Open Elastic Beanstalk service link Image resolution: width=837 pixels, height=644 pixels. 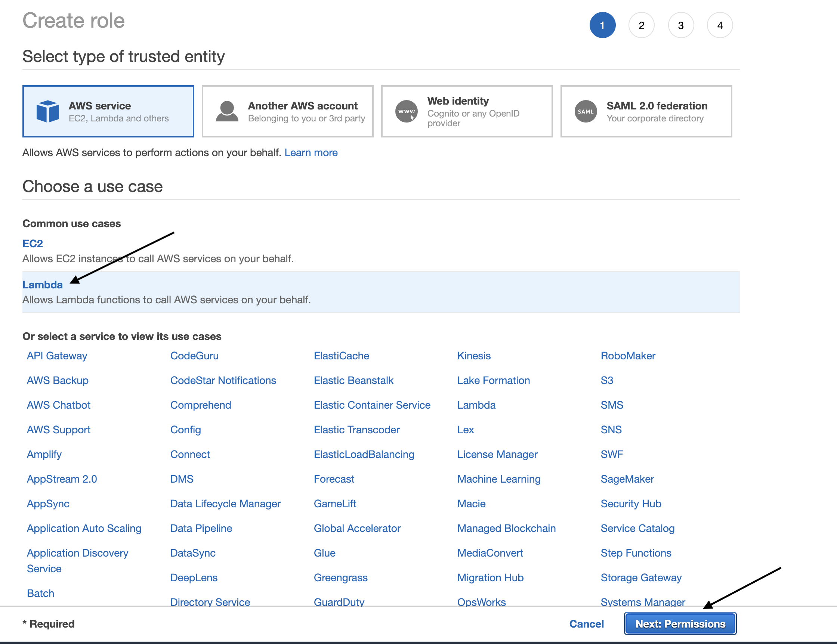[x=353, y=380]
